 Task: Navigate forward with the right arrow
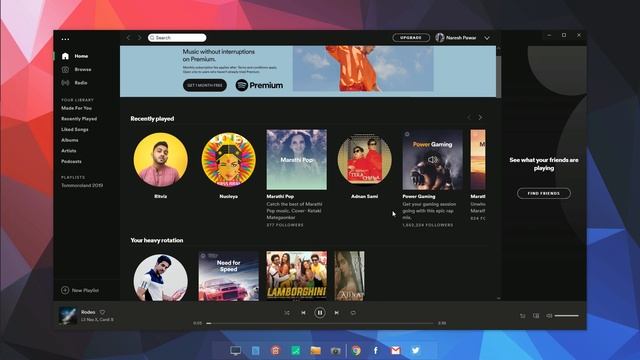pos(139,38)
